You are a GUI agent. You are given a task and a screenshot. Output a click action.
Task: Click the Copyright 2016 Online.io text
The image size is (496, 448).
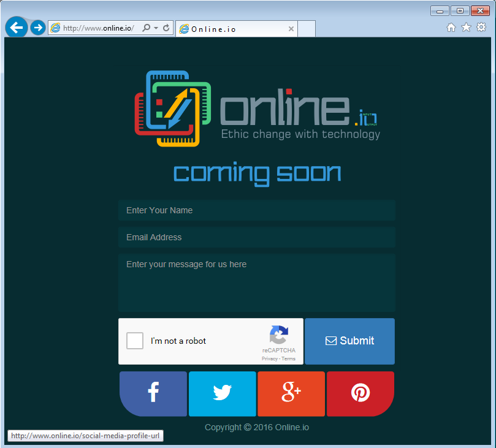coord(256,427)
